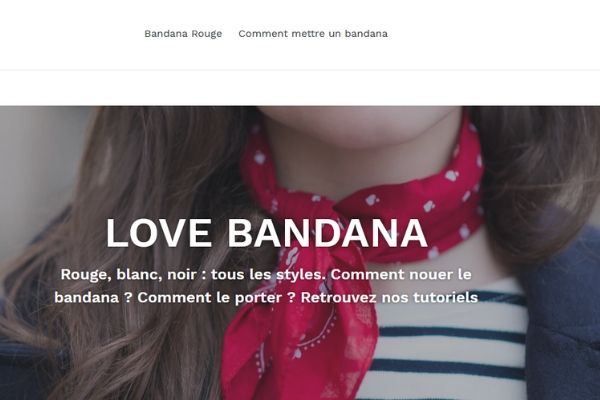600x400 pixels.
Task: Select the word LOVE in hero heading
Action: coord(158,233)
